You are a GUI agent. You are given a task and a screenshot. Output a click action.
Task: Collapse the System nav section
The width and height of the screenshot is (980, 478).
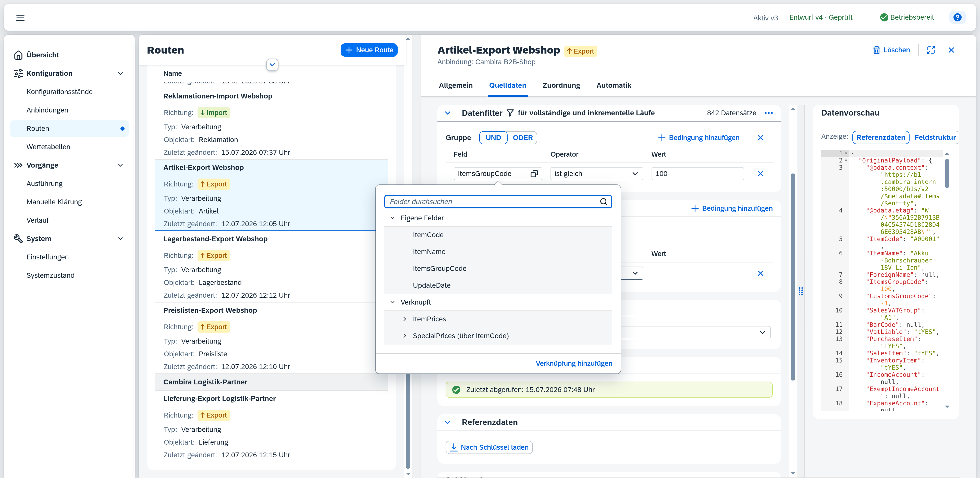coord(121,238)
